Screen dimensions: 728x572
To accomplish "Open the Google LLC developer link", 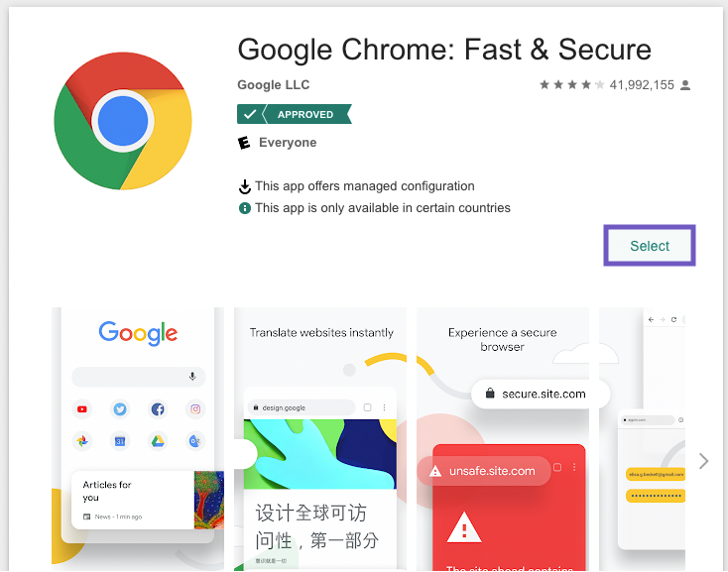I will point(273,85).
